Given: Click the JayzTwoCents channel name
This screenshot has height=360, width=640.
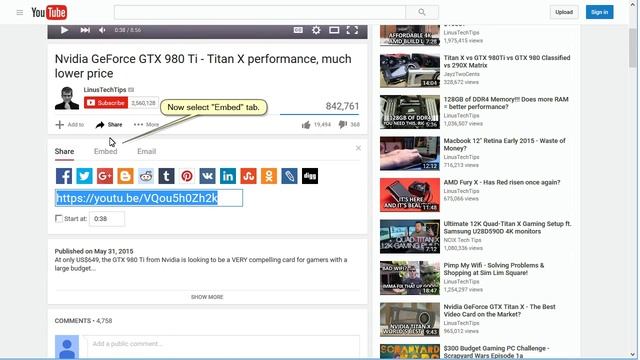Looking at the screenshot, I should click(462, 74).
